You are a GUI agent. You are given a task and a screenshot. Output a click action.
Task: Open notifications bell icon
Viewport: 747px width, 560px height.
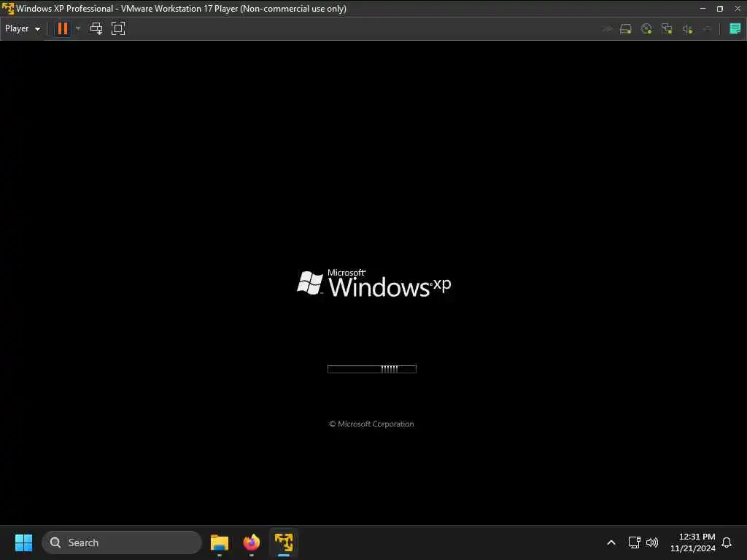coord(727,542)
